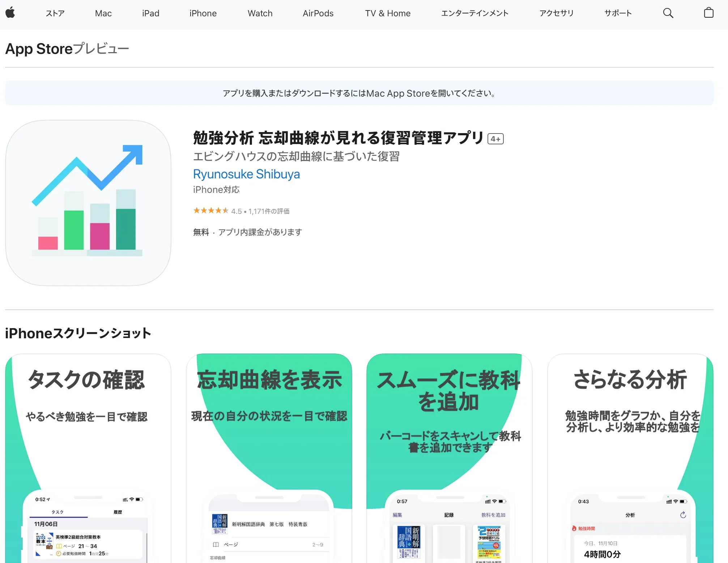Open the search magnifier icon
728x563 pixels.
coord(668,13)
